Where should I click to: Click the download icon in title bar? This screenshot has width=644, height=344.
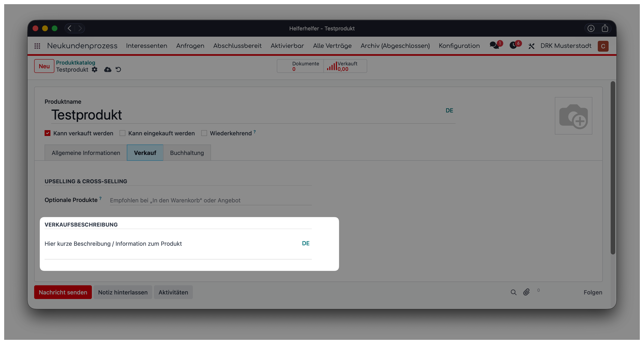(591, 28)
